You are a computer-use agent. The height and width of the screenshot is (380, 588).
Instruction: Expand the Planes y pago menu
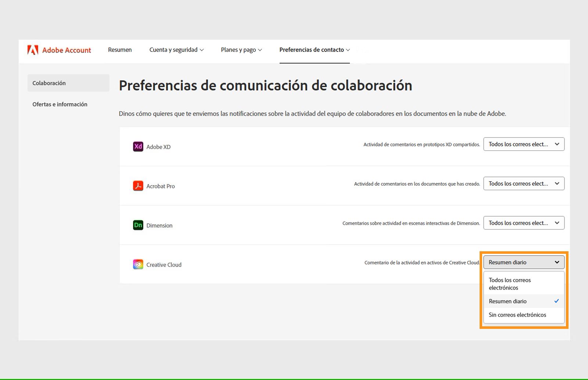(241, 50)
